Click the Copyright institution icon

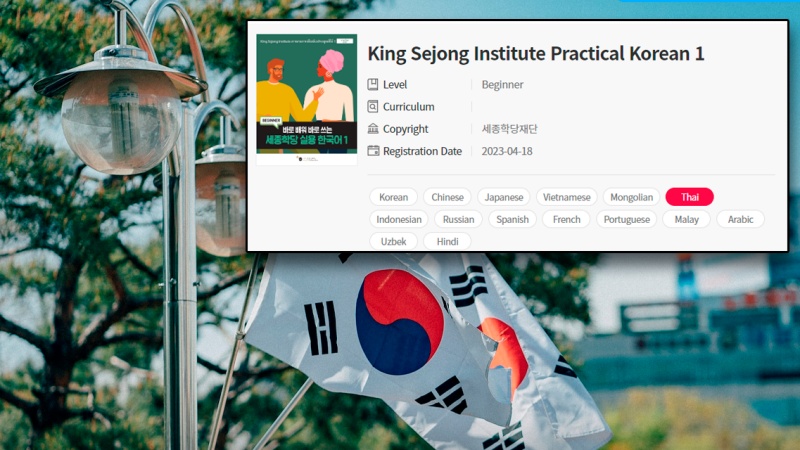coord(373,129)
